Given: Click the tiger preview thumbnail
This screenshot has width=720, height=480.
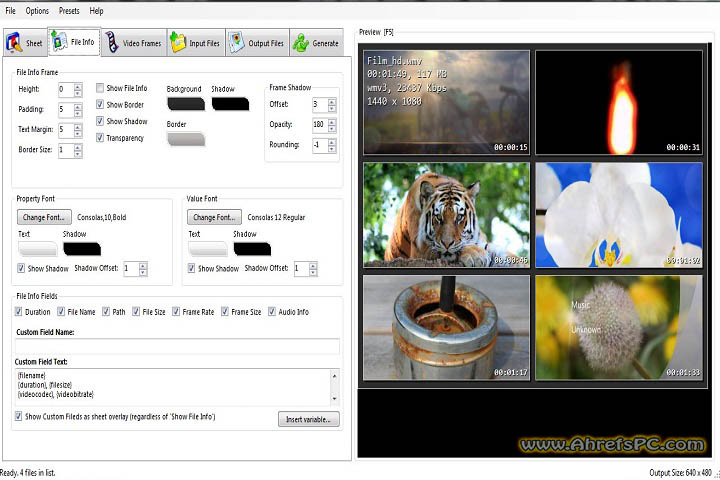Looking at the screenshot, I should [446, 215].
